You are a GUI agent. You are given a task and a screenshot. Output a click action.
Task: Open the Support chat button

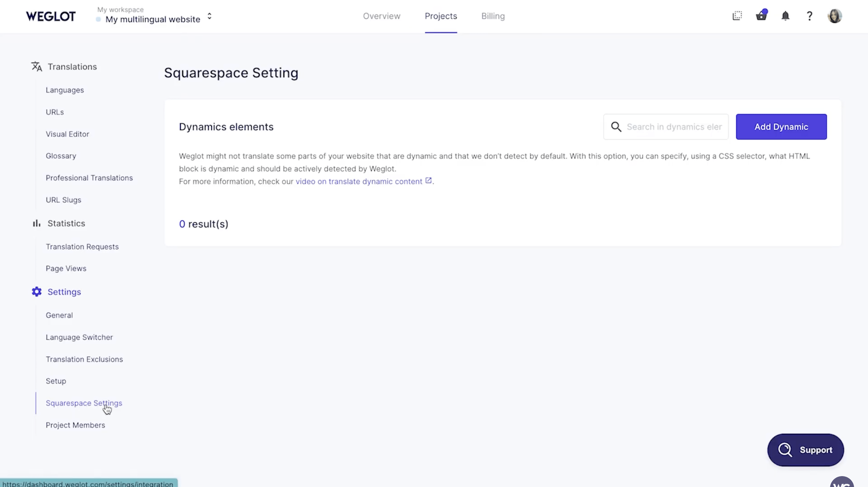pyautogui.click(x=805, y=450)
